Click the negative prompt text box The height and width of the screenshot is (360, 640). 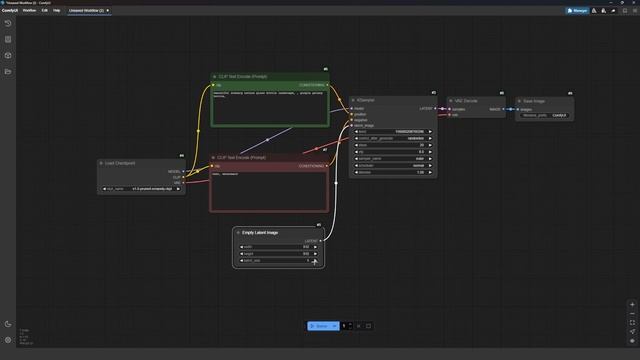point(269,191)
